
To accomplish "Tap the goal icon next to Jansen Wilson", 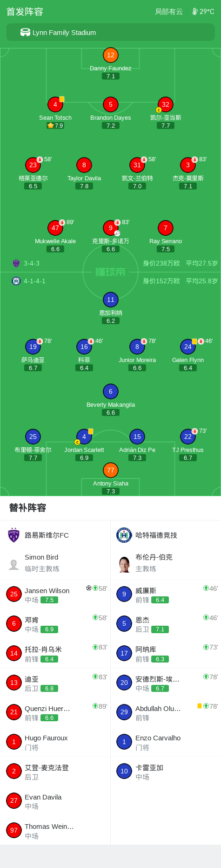I will (x=88, y=588).
